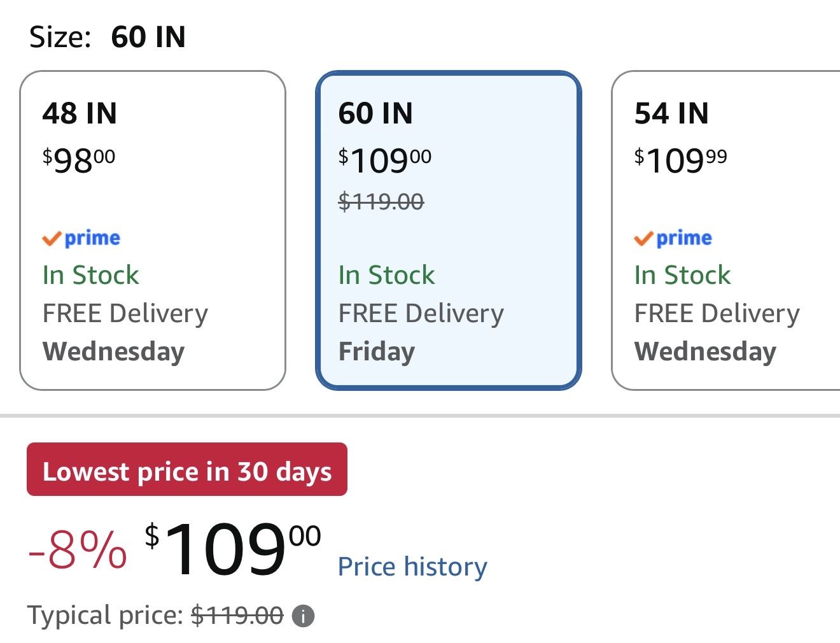Click In Stock text in 48 IN card
Viewport: 840px width, 643px height.
(x=90, y=275)
